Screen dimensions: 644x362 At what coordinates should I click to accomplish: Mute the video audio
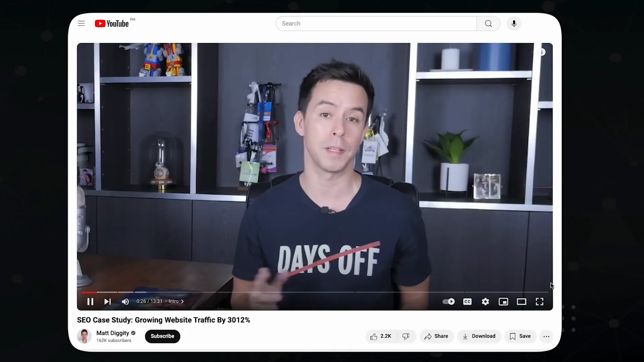(x=126, y=301)
